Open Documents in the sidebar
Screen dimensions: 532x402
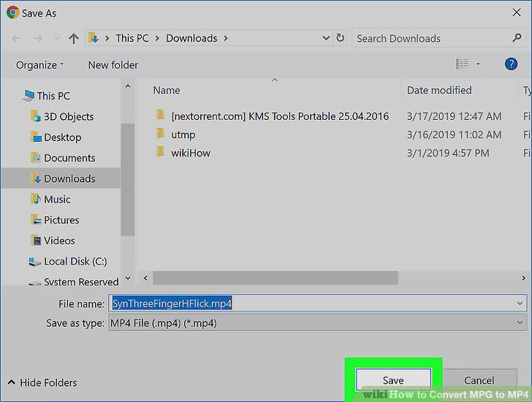pos(69,158)
